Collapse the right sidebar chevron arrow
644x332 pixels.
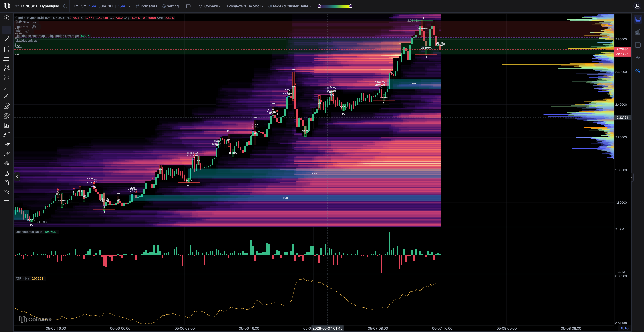632,177
